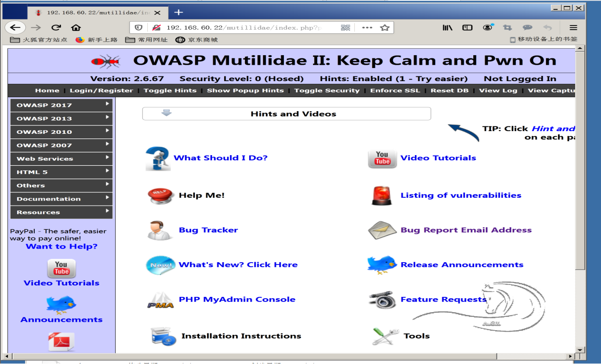Expand the Web Services menu
The image size is (601, 364).
pos(61,159)
